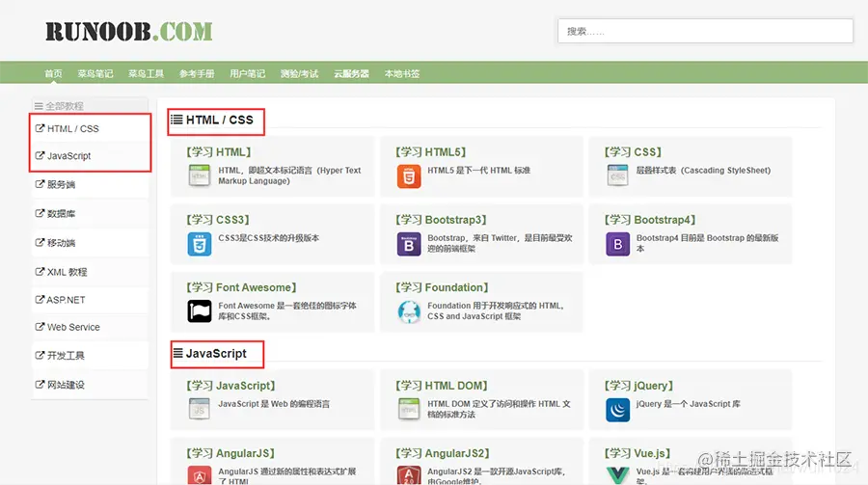Click the CSS tutorial card icon

click(617, 176)
